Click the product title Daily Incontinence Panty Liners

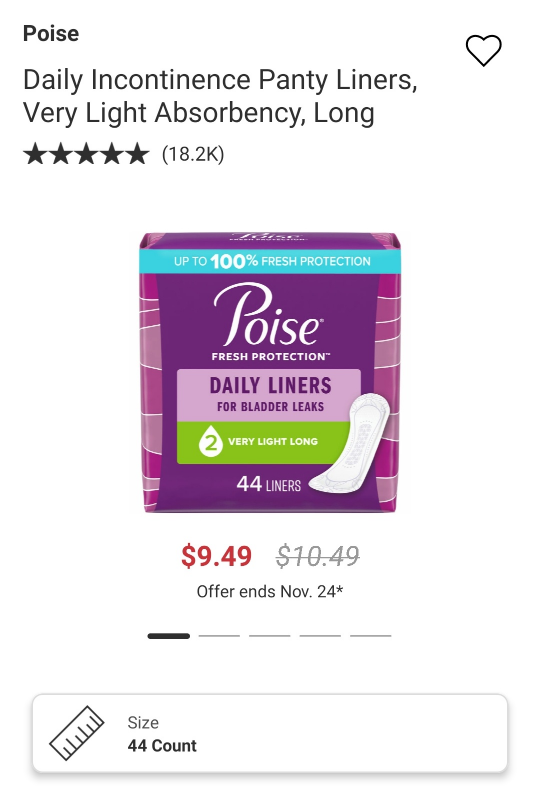220,96
